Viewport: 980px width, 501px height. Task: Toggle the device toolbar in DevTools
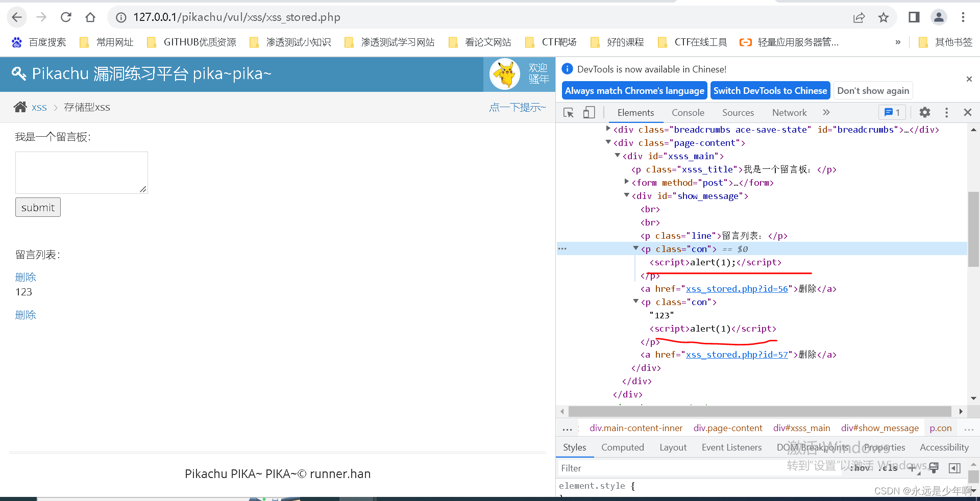(589, 113)
